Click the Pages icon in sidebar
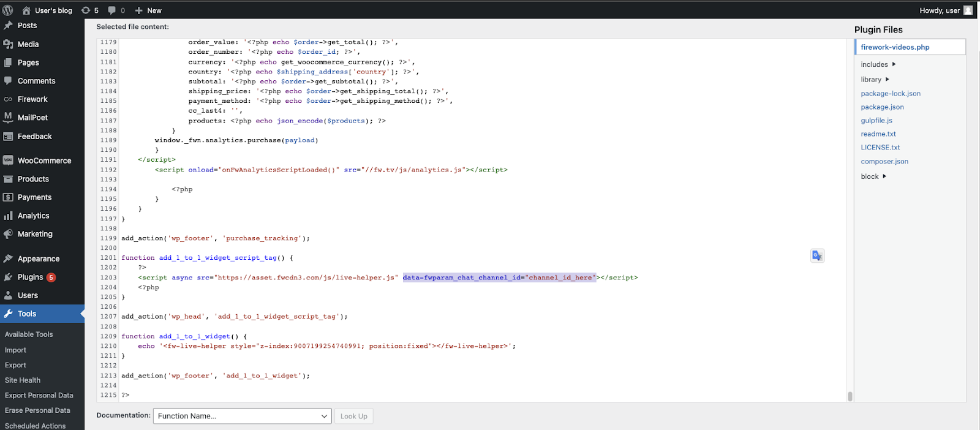Screen dimensions: 980x430 pyautogui.click(x=8, y=62)
